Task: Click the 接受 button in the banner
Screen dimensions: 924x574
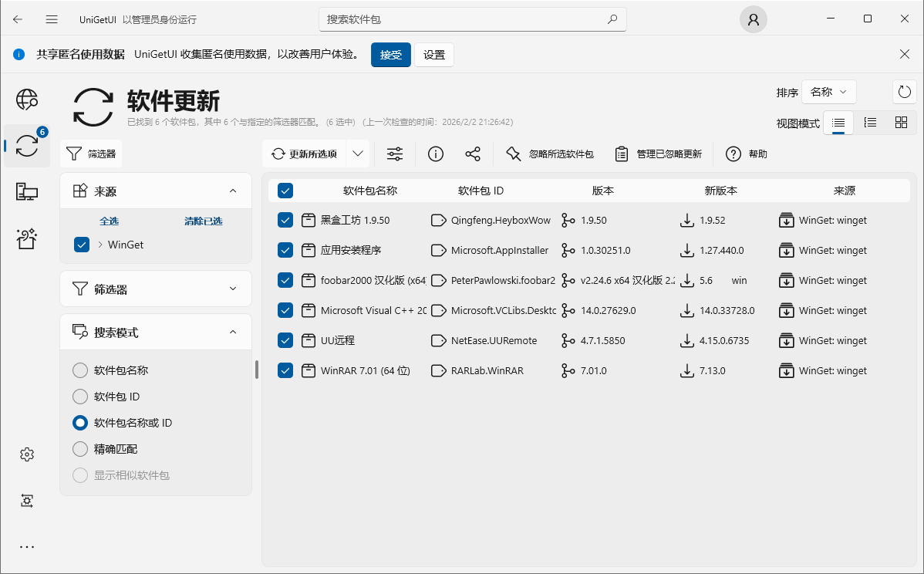Action: pos(391,55)
